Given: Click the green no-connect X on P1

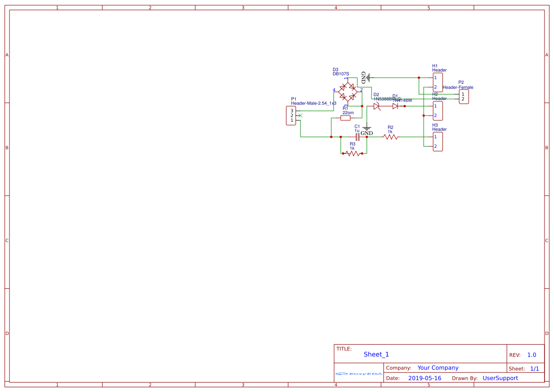Looking at the screenshot, I should pyautogui.click(x=300, y=116).
